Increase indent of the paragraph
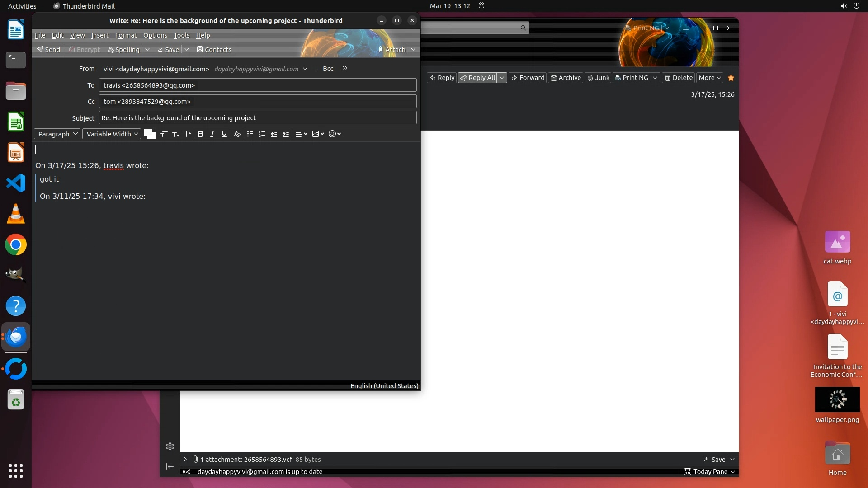 tap(286, 134)
